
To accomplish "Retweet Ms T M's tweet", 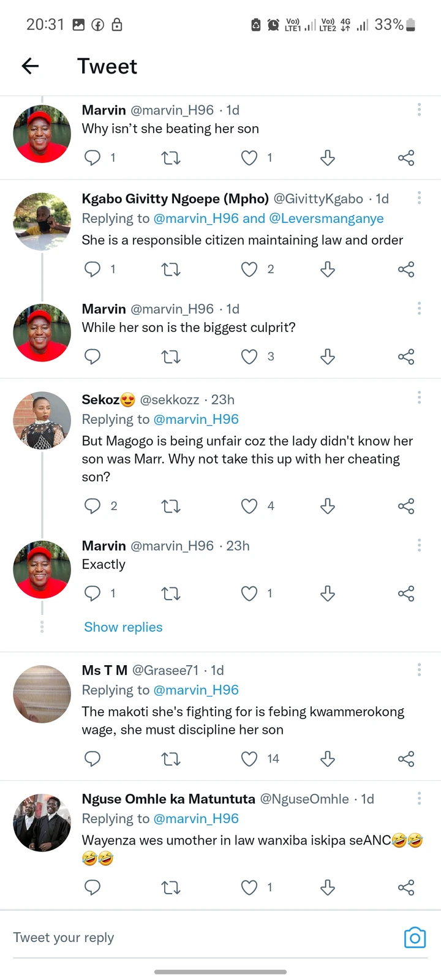I will [x=171, y=759].
